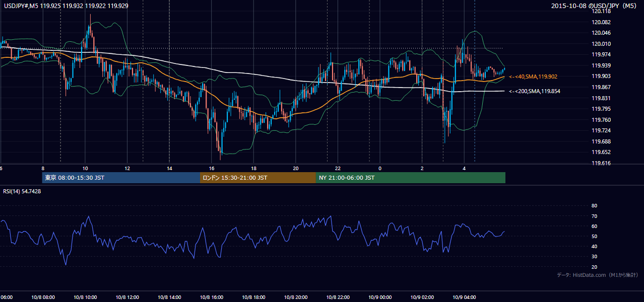Click the date axis label 10/8 12:00
The image size is (644, 302).
pyautogui.click(x=127, y=297)
